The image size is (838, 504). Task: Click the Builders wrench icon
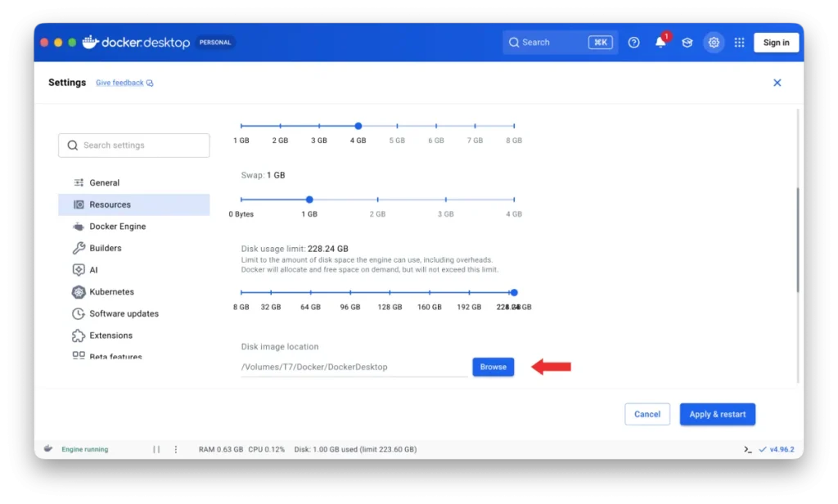coord(79,248)
